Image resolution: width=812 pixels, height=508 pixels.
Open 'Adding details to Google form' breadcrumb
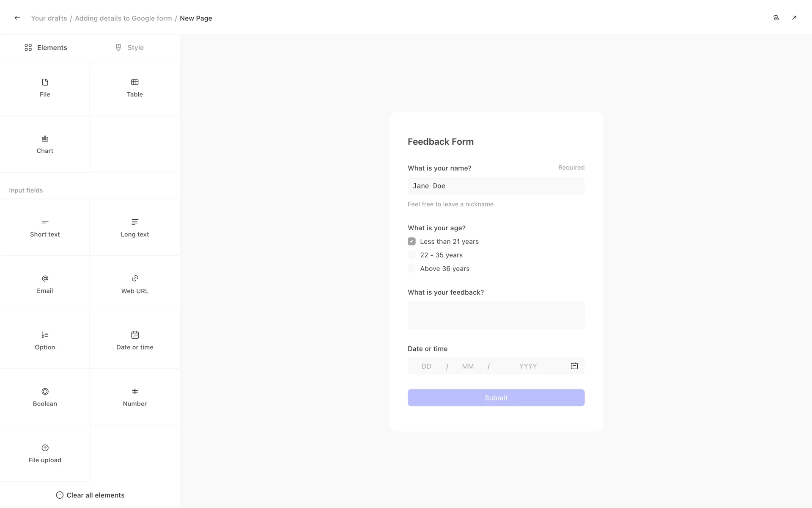(123, 18)
